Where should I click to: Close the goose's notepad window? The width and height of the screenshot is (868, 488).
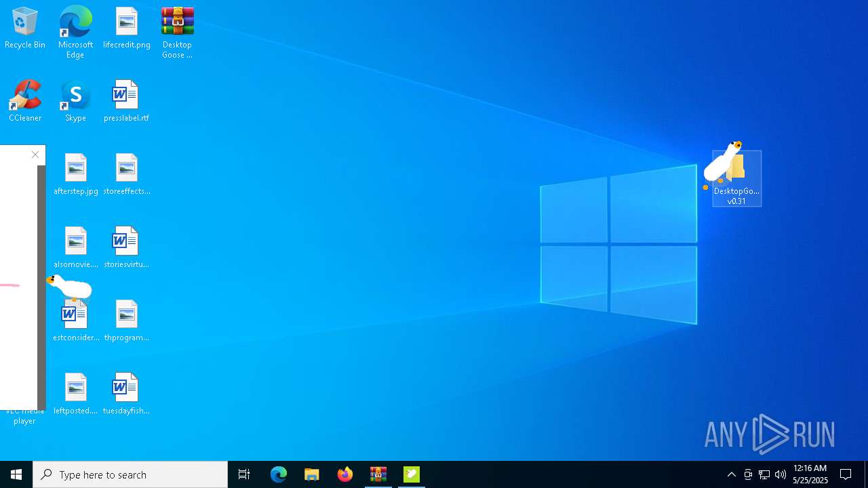(35, 155)
